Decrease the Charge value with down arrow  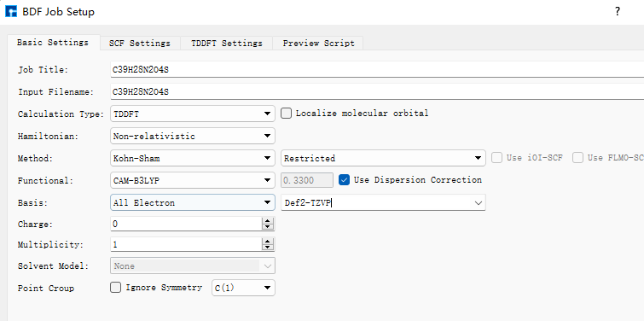point(268,227)
